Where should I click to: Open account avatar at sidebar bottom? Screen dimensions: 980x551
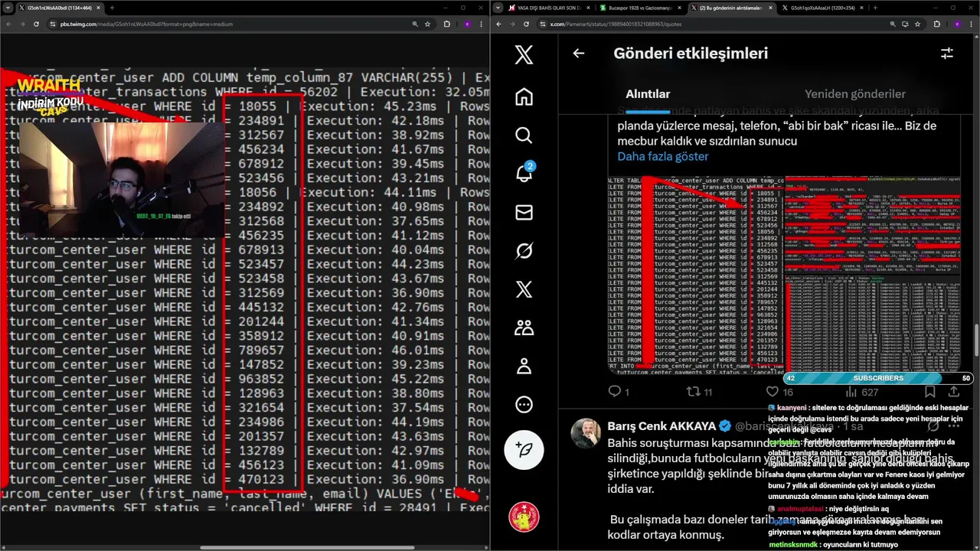coord(524,517)
